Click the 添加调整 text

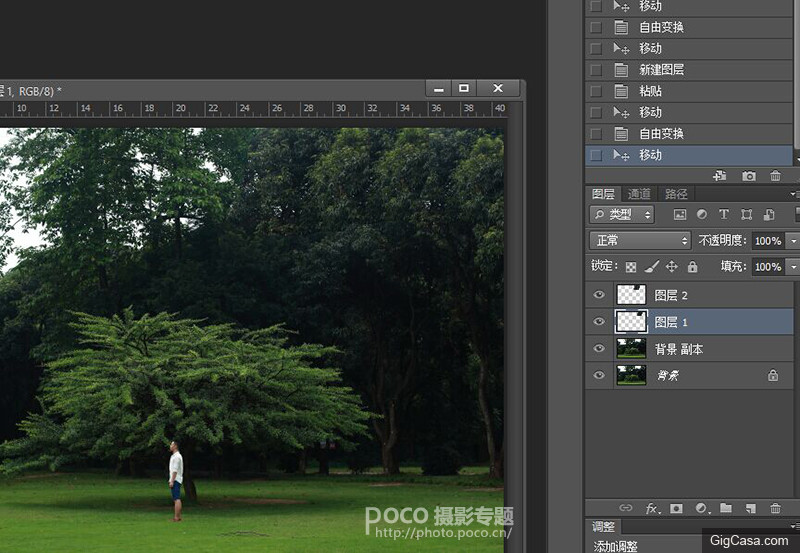click(x=615, y=546)
